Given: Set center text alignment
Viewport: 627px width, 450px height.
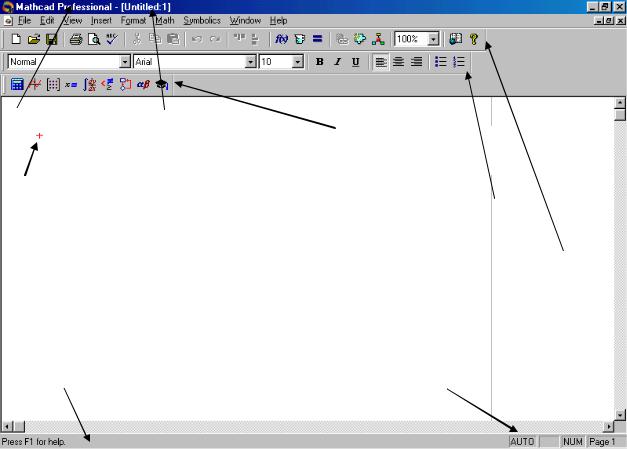Looking at the screenshot, I should point(399,62).
